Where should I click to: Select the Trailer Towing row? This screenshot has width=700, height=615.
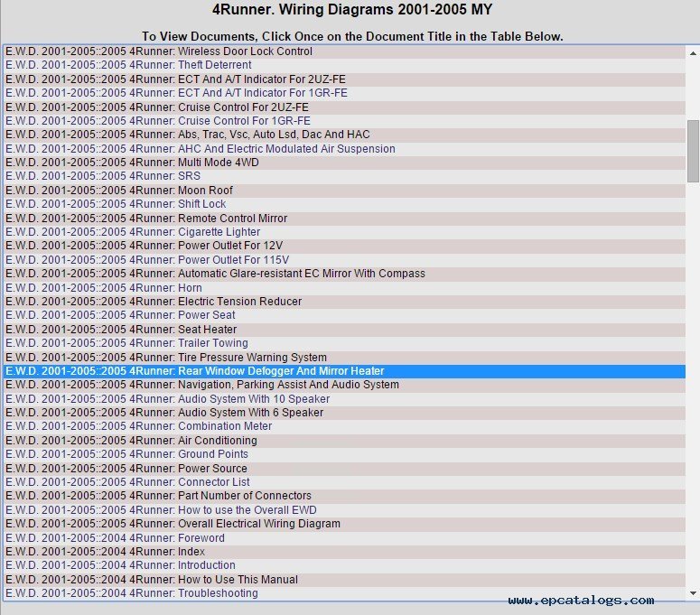click(x=344, y=343)
